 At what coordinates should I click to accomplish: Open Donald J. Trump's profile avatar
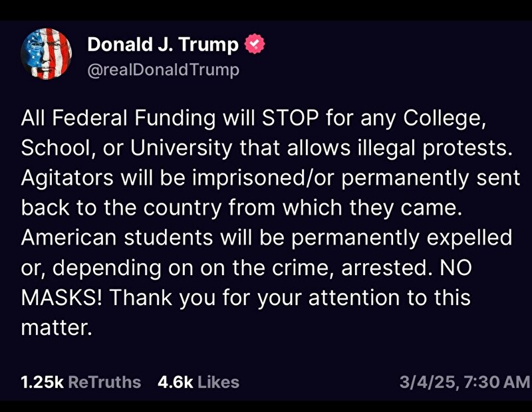tap(46, 54)
